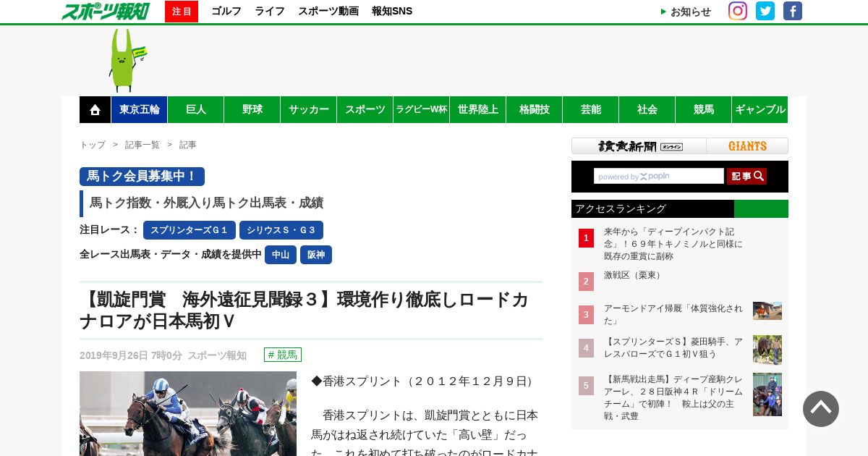Click the スプリンターズＧ１ race button

coord(190,230)
